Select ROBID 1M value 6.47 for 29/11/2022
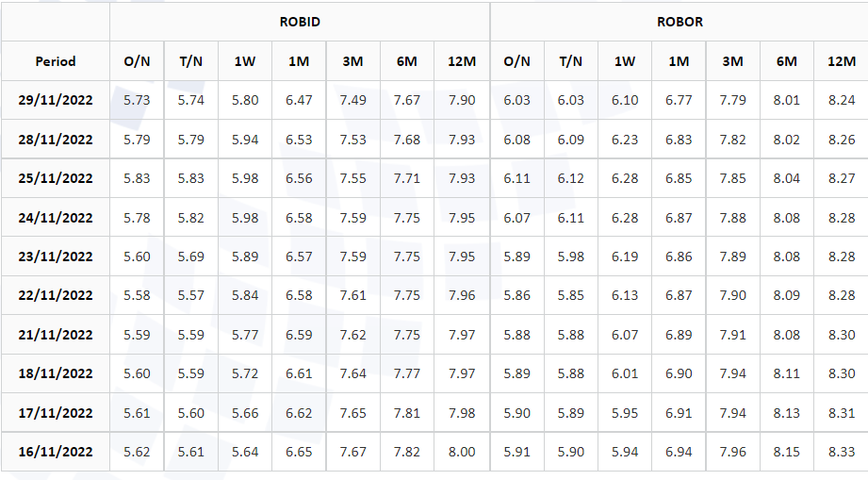 pos(299,100)
